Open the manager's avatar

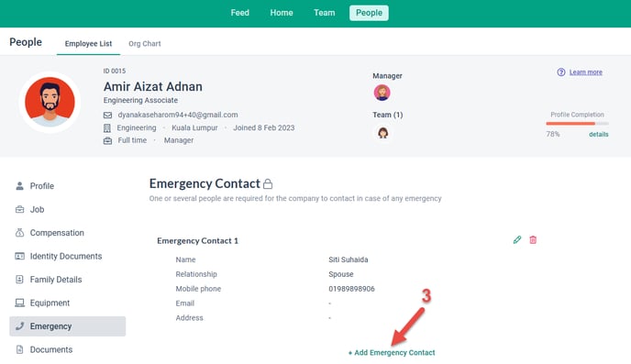382,93
